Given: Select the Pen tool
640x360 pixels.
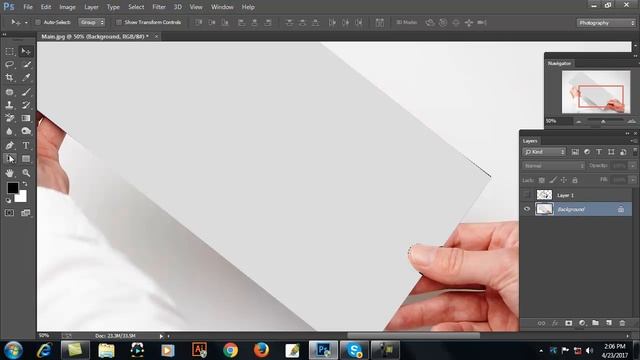Looking at the screenshot, I should pyautogui.click(x=9, y=145).
